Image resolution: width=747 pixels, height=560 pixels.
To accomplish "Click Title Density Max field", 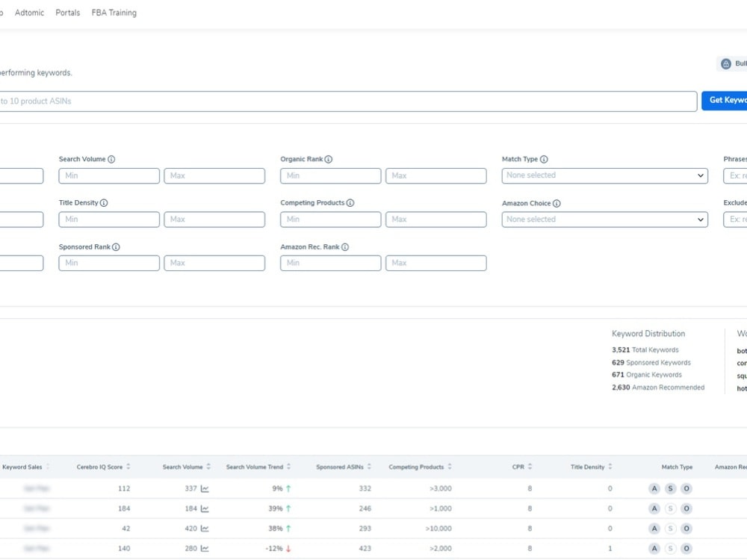I will point(214,220).
